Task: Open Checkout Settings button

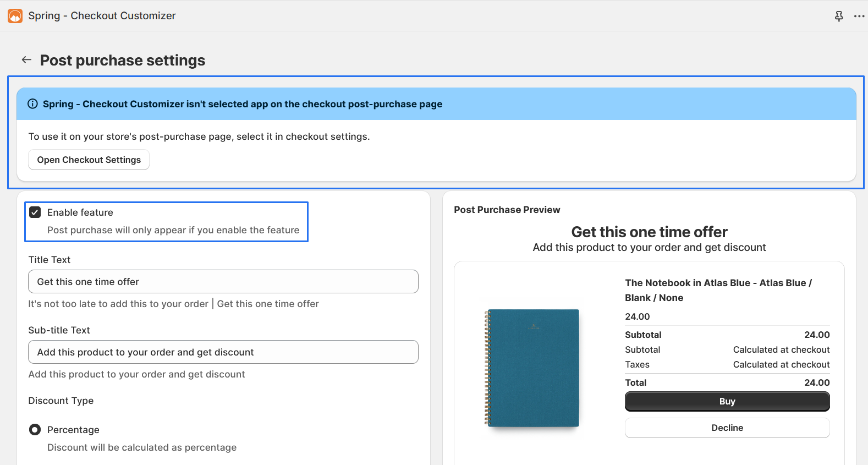Action: [89, 160]
